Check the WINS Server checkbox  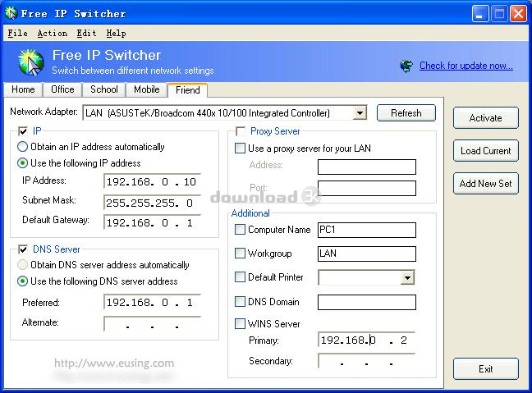coord(240,324)
